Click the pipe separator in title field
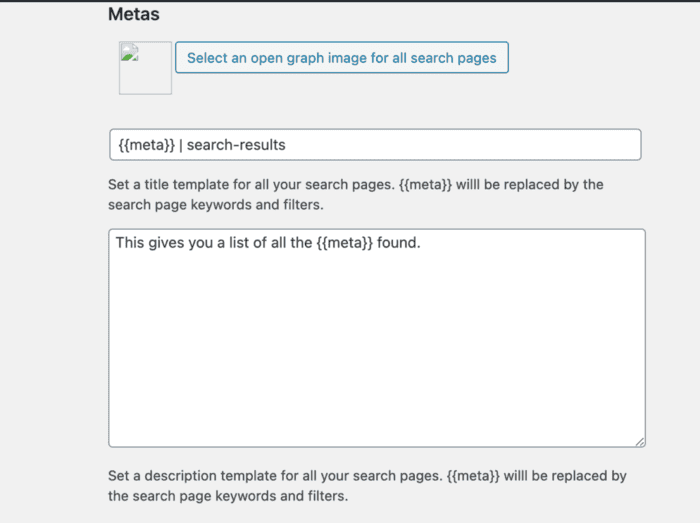700x523 pixels. pyautogui.click(x=181, y=145)
